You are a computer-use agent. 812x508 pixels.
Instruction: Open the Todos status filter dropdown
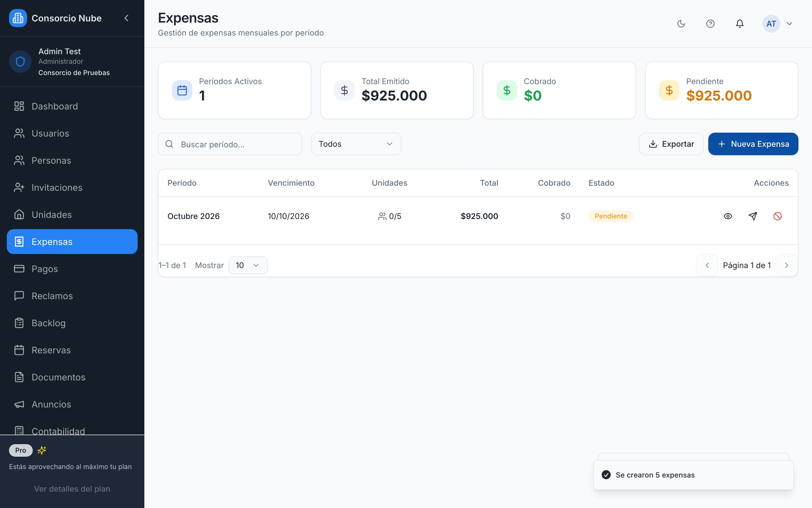click(x=356, y=144)
